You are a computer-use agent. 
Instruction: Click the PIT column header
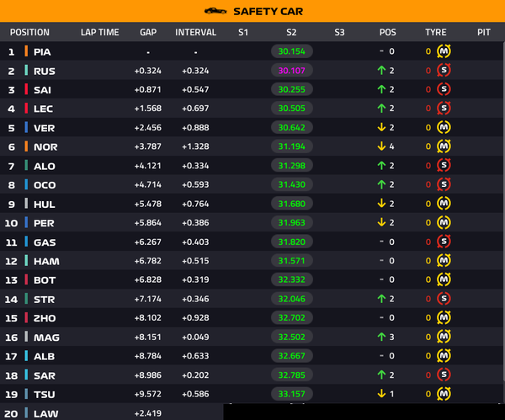484,32
